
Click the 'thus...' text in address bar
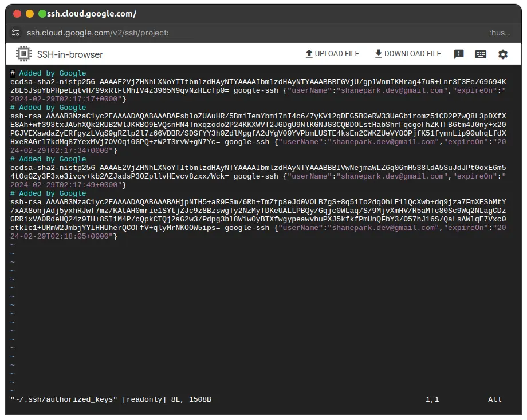[500, 33]
